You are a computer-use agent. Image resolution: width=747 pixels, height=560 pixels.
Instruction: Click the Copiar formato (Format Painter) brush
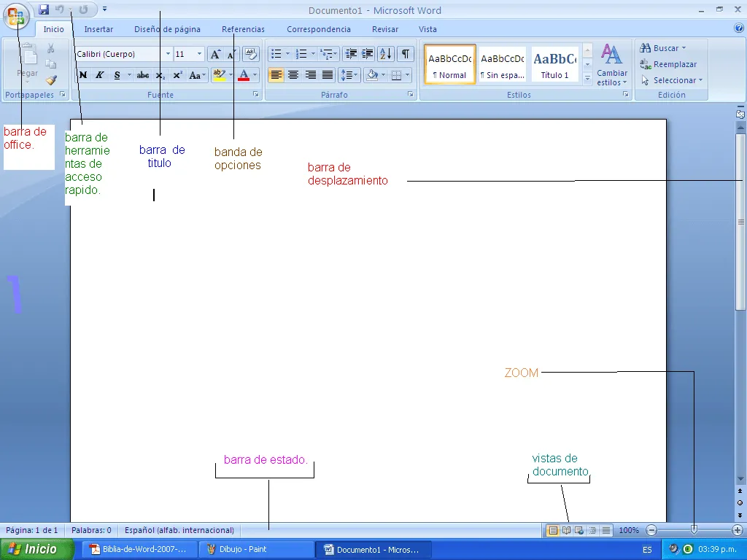click(x=51, y=79)
